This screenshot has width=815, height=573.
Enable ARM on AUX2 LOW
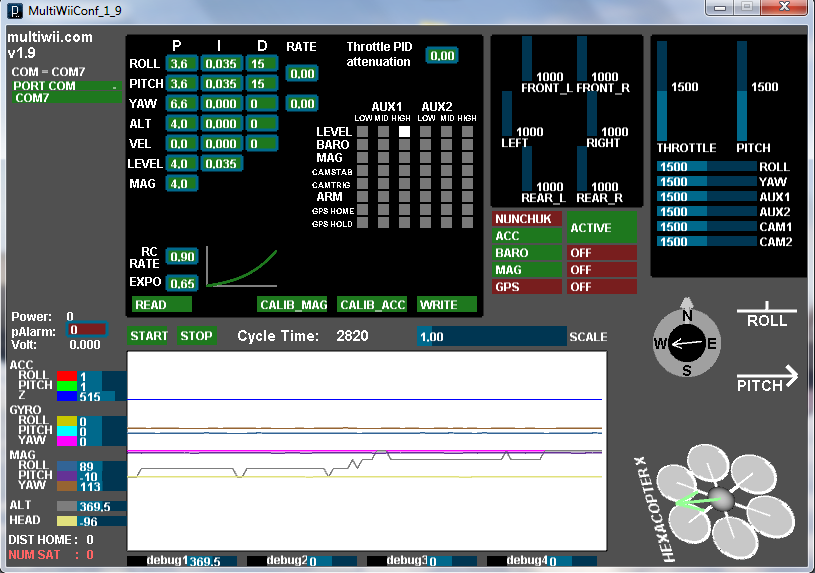(x=424, y=197)
